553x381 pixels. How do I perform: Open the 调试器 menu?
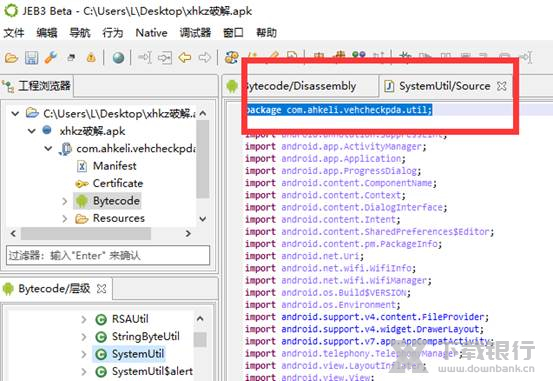[195, 33]
